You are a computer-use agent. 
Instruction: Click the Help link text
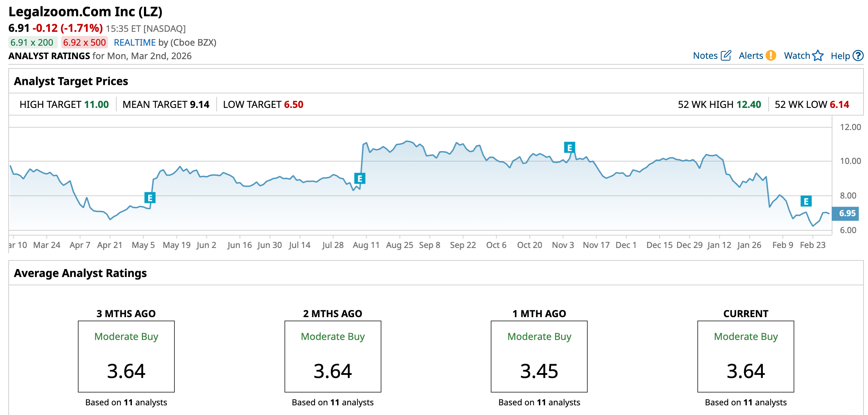(x=840, y=56)
